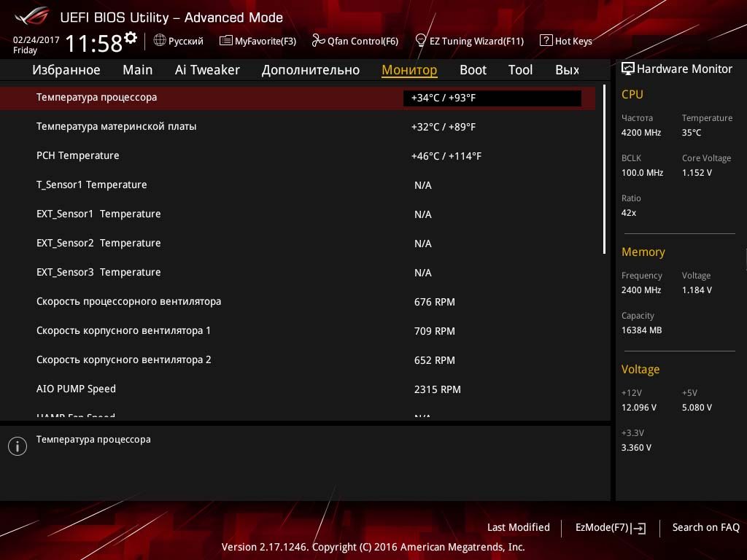Switch to the Tool tab
The width and height of the screenshot is (747, 560).
pyautogui.click(x=520, y=70)
